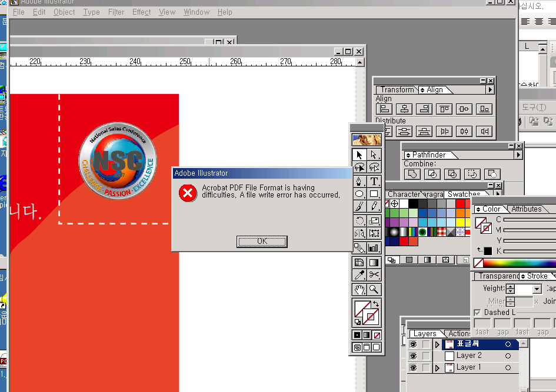The image size is (556, 392).
Task: Select Layer 2 in Layers panel
Action: [469, 356]
